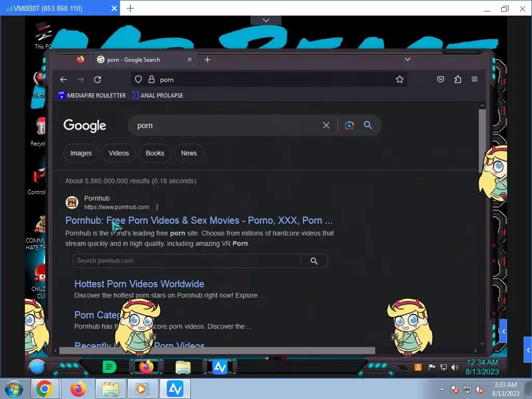Click the Google magnifier search icon
This screenshot has height=399, width=532.
click(368, 125)
